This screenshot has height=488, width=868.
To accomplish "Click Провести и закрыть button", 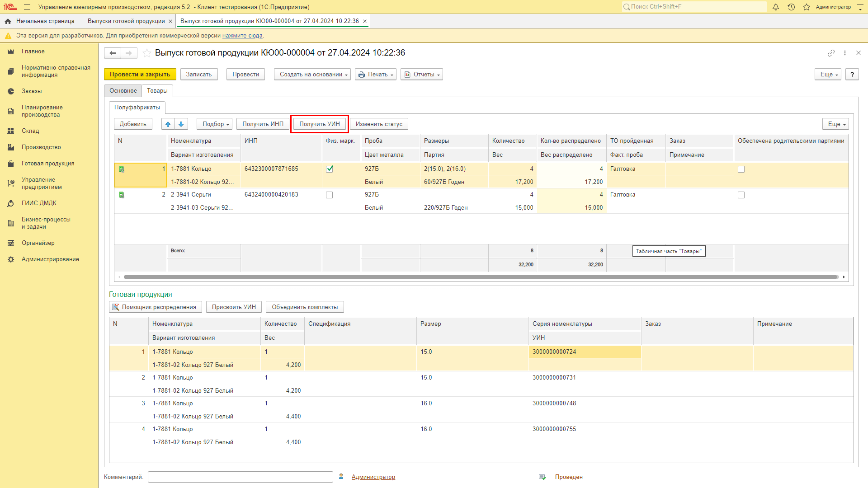I will (x=140, y=75).
